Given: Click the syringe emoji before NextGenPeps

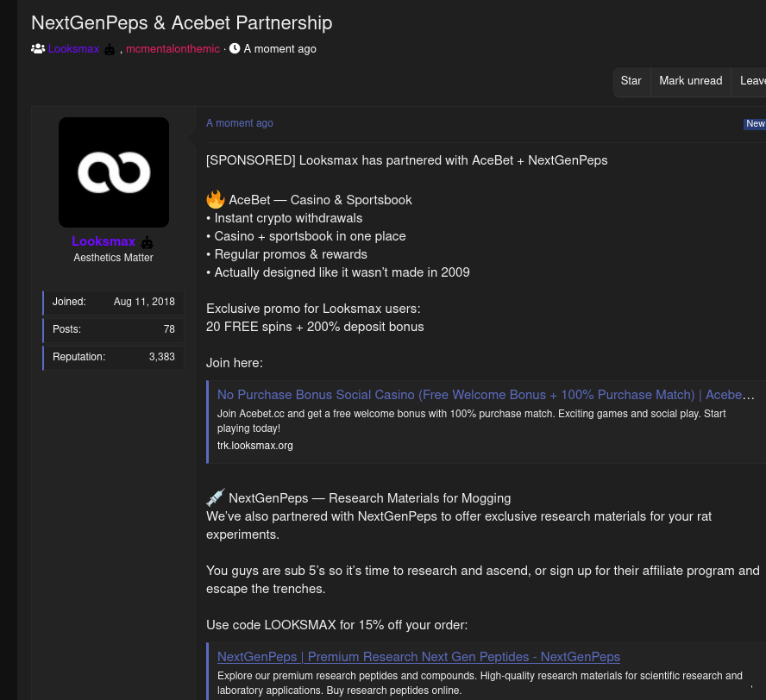Looking at the screenshot, I should [216, 497].
